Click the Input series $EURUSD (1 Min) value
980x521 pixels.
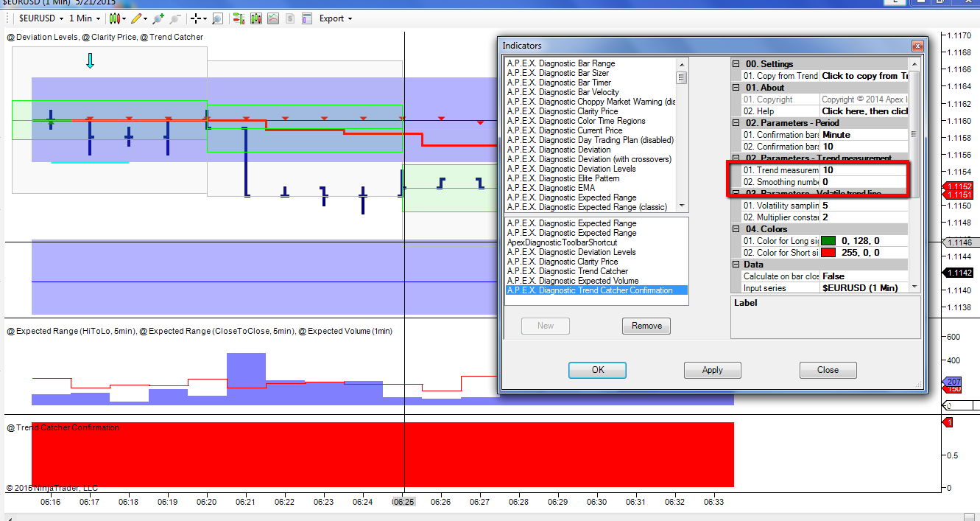pyautogui.click(x=864, y=288)
